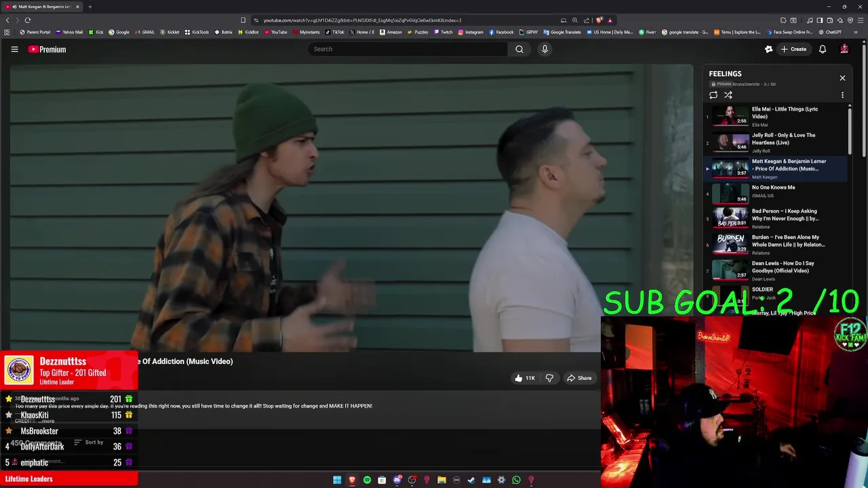Click the search magnifier button

tap(519, 49)
